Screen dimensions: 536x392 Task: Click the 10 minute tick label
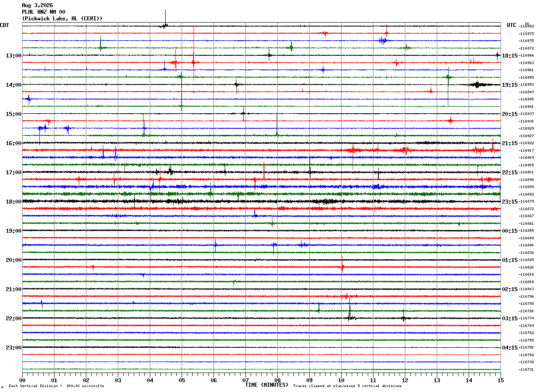pyautogui.click(x=341, y=380)
